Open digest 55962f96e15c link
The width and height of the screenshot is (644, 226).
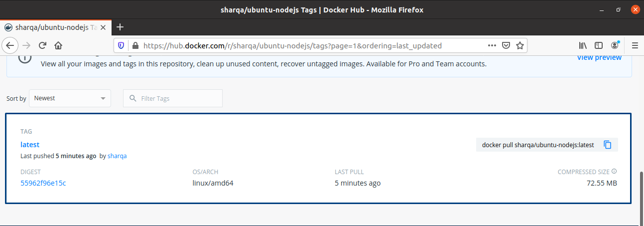[43, 183]
